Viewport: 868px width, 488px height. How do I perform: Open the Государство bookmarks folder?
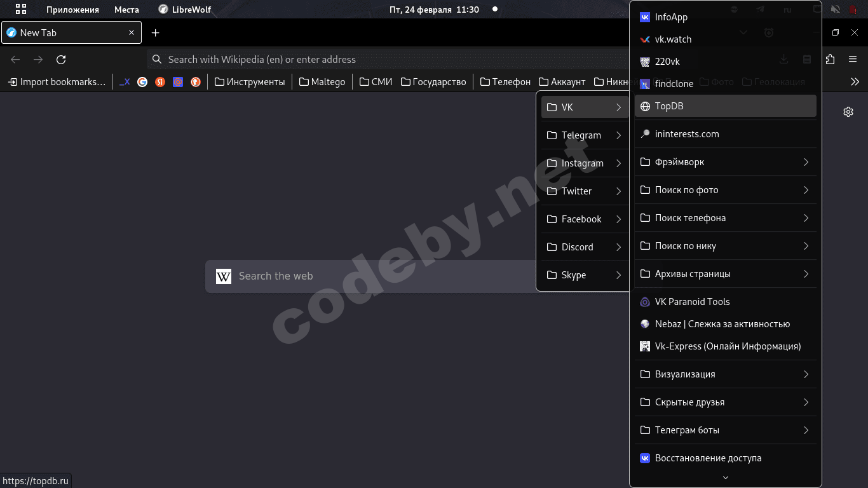coord(433,82)
